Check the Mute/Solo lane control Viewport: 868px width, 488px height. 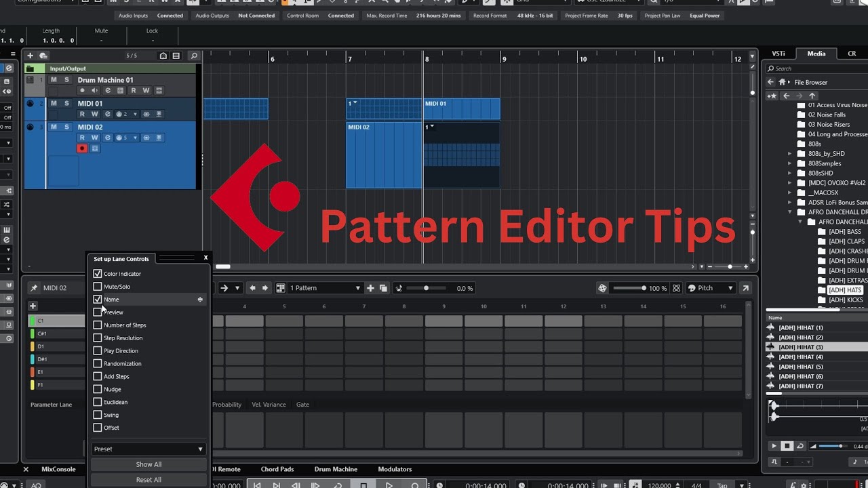pos(98,287)
